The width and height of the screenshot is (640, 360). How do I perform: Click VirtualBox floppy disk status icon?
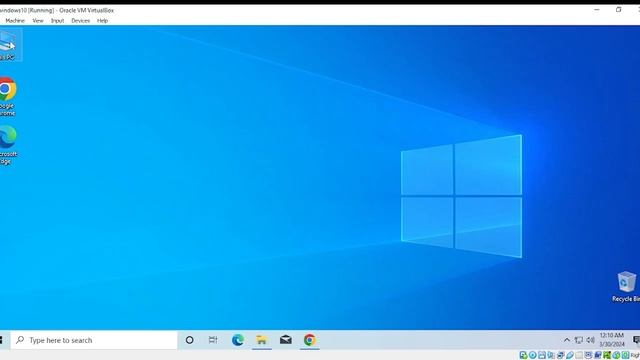[x=542, y=355]
